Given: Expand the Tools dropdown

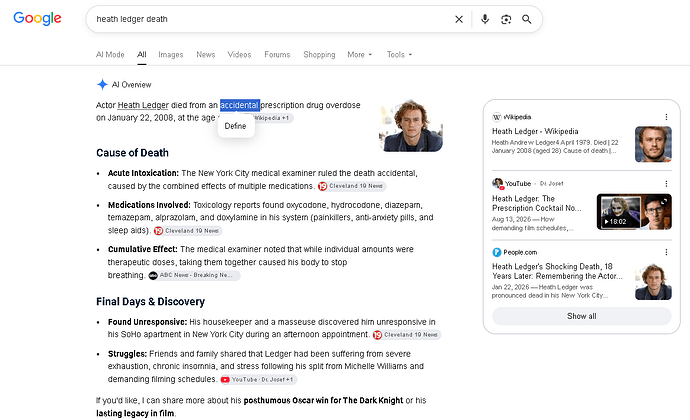Looking at the screenshot, I should click(400, 55).
